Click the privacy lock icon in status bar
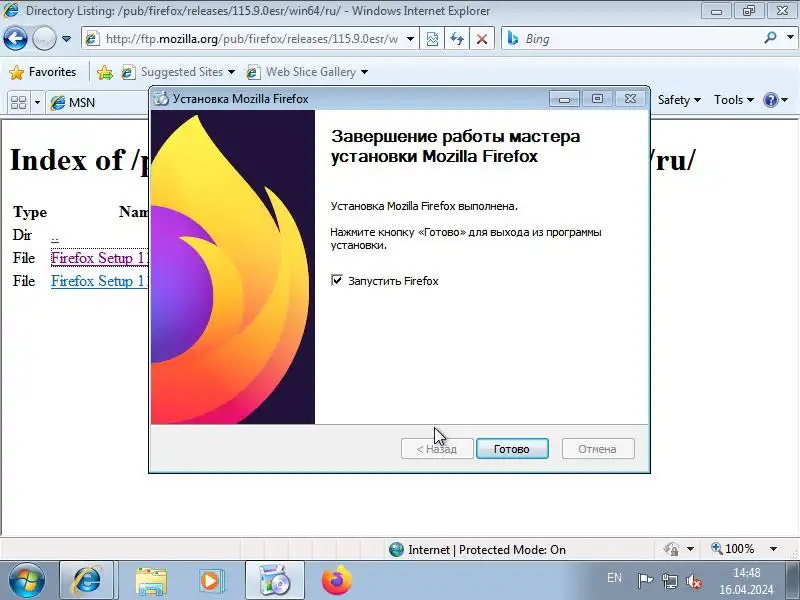Viewport: 800px width, 600px height. click(671, 549)
